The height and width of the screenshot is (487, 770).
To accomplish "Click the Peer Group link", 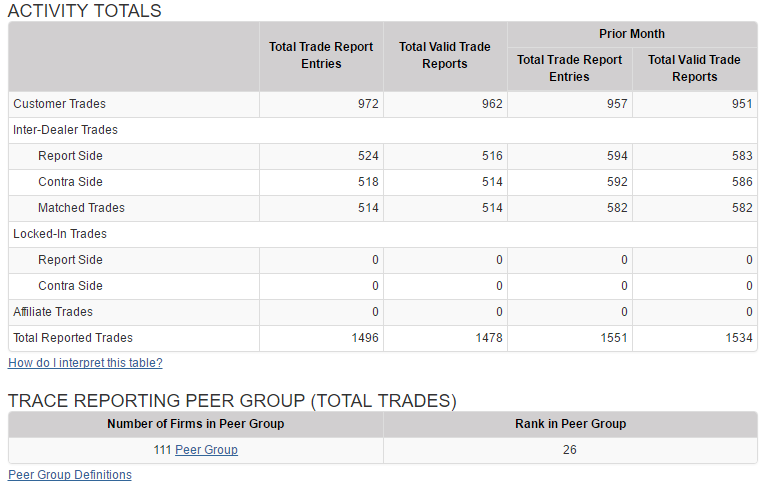I will pyautogui.click(x=206, y=450).
